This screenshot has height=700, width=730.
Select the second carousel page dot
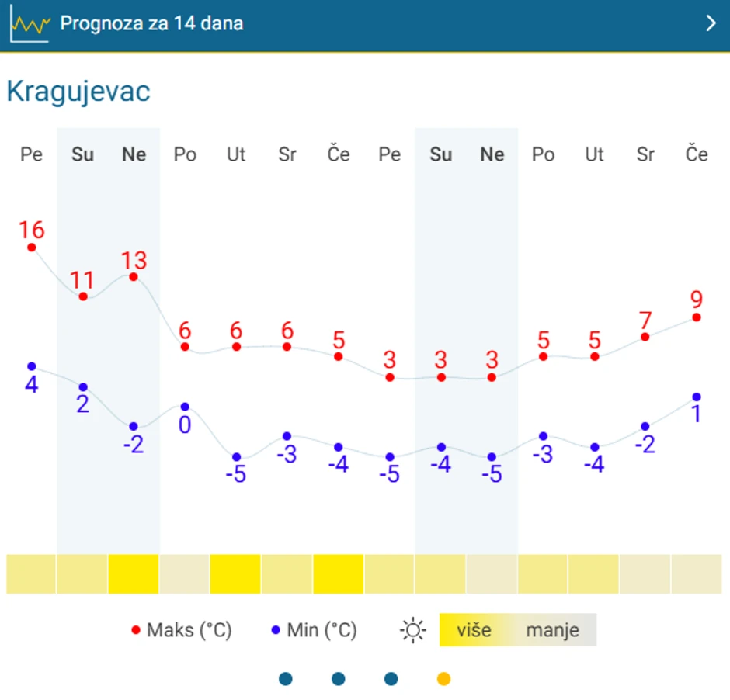pos(339,679)
